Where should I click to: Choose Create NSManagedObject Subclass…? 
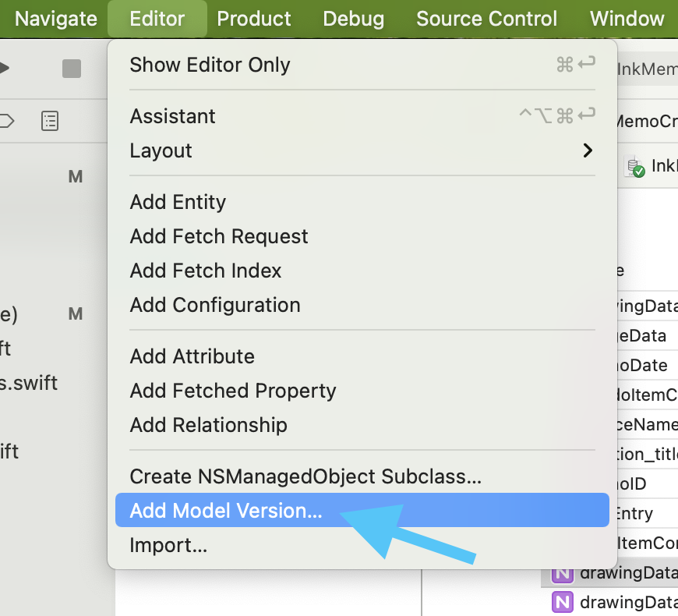pyautogui.click(x=362, y=476)
